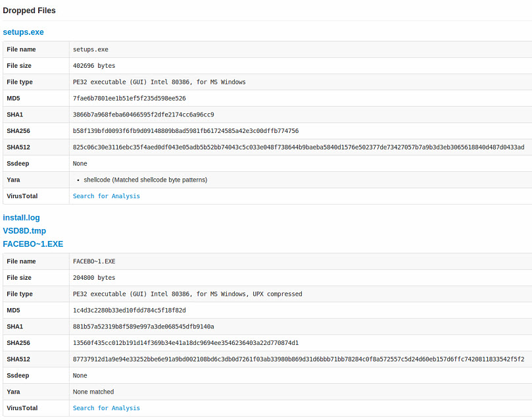Click the Dropped Files section heading
Viewport: 532px width, 420px height.
pyautogui.click(x=29, y=11)
